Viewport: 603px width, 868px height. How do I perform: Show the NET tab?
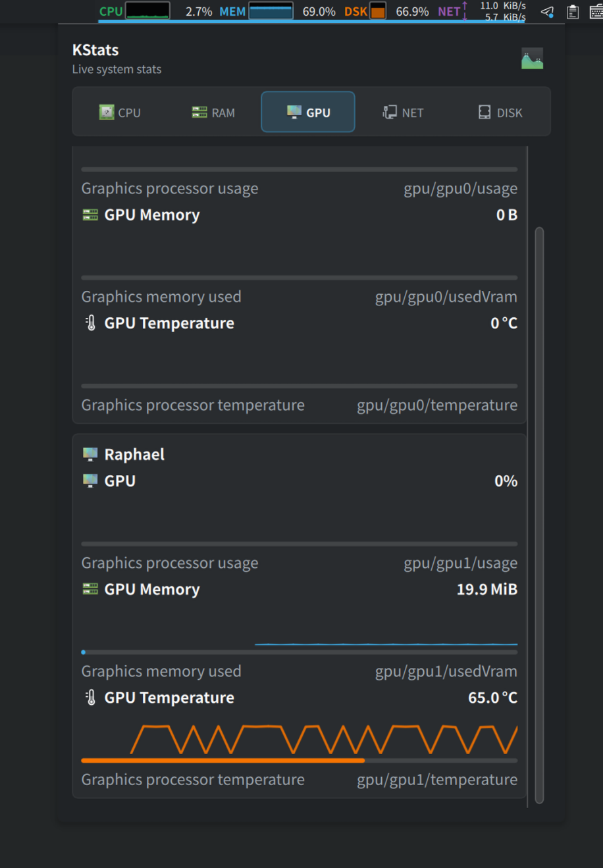coord(403,113)
